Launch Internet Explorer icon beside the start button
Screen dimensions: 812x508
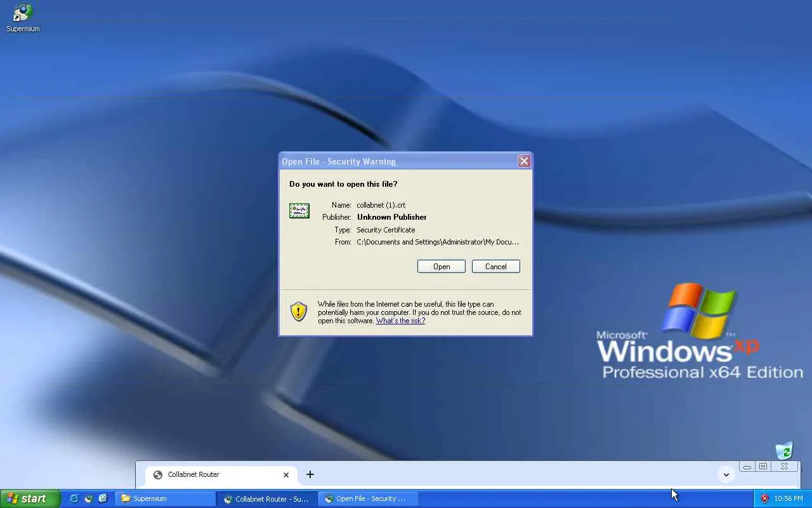[x=74, y=498]
